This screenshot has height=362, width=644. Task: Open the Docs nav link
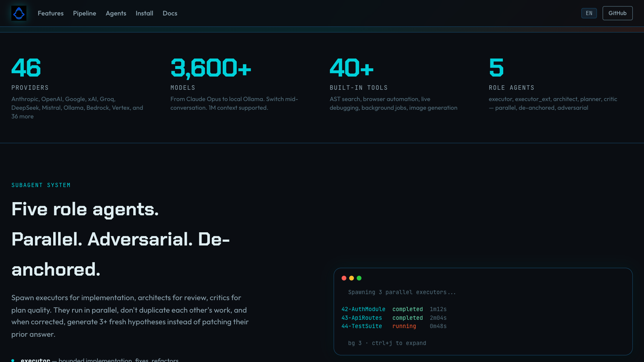[170, 13]
